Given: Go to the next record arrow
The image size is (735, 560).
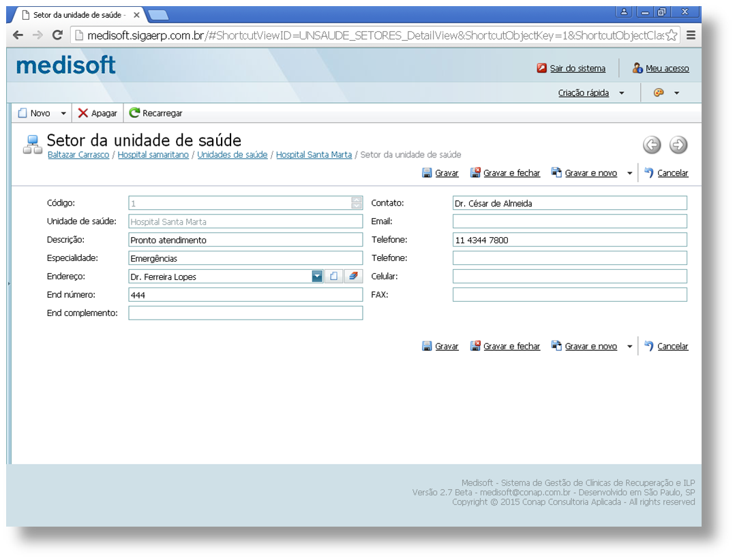Looking at the screenshot, I should coord(678,144).
